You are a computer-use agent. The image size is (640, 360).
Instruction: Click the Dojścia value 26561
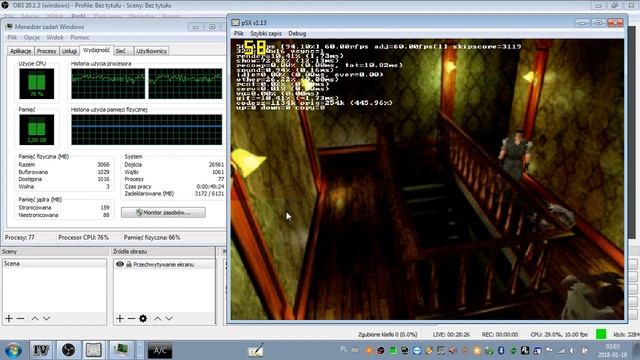coord(216,164)
